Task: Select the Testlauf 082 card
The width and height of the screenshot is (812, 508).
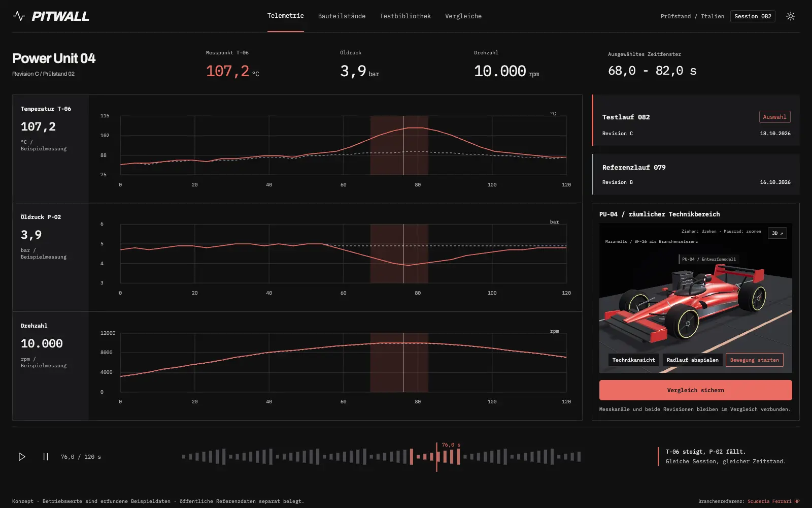Action: pos(696,120)
